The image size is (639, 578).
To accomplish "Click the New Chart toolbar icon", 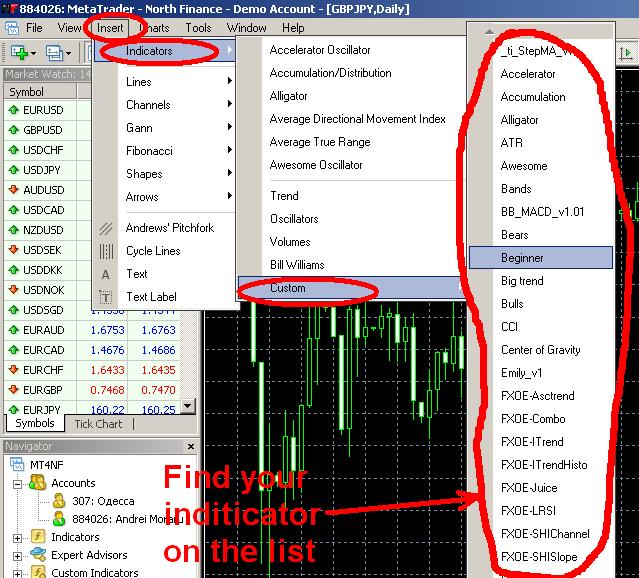I will pyautogui.click(x=18, y=52).
